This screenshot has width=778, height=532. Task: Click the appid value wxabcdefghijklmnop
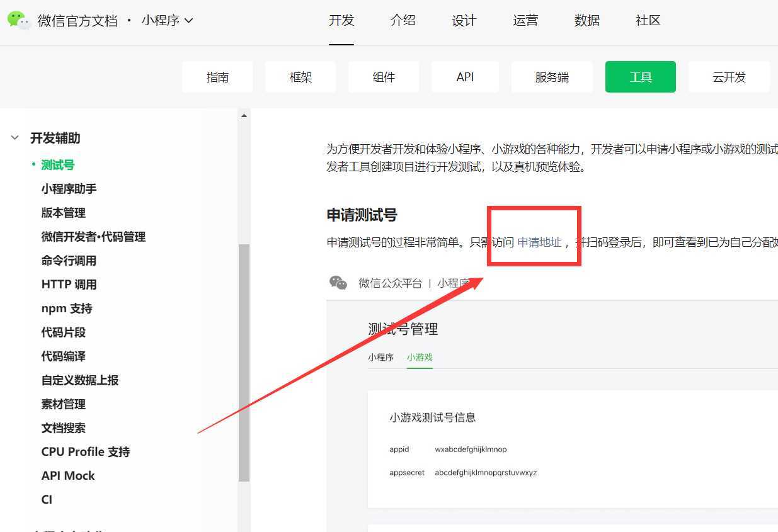(x=471, y=450)
